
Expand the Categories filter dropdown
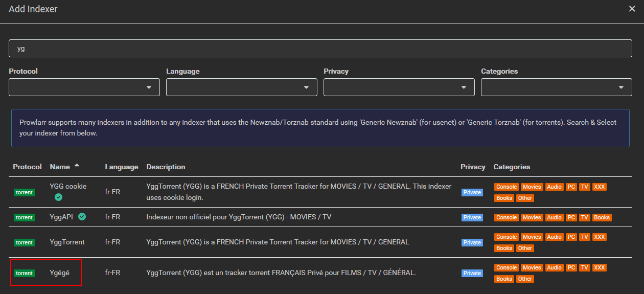click(x=557, y=87)
